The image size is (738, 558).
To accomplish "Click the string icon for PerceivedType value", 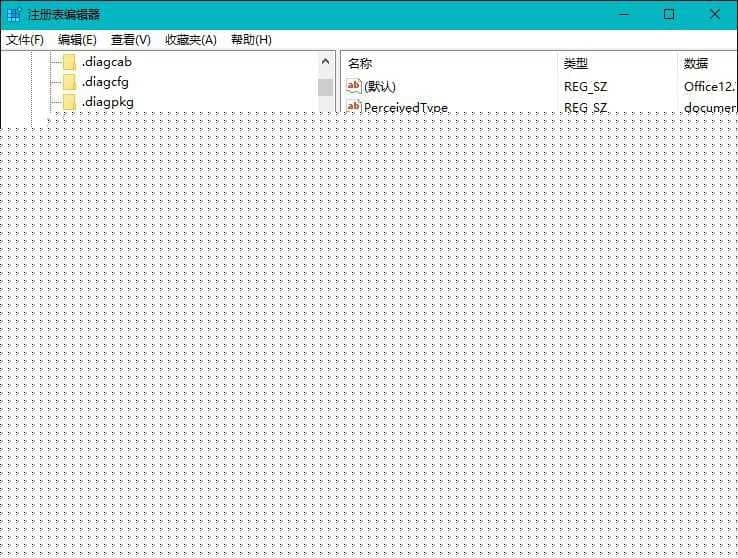I will 353,106.
